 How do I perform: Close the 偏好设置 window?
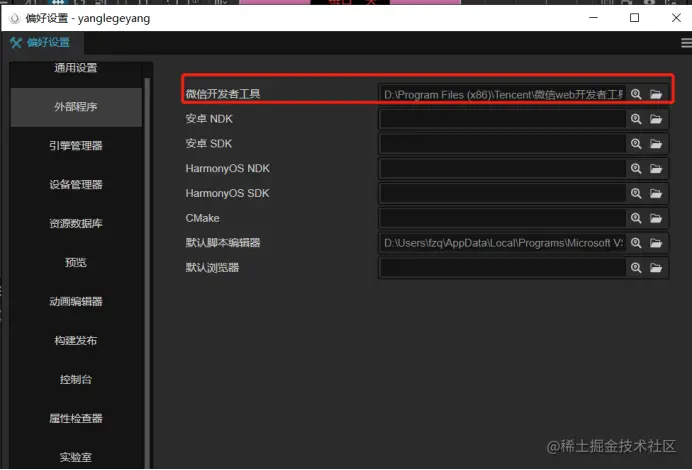(676, 18)
